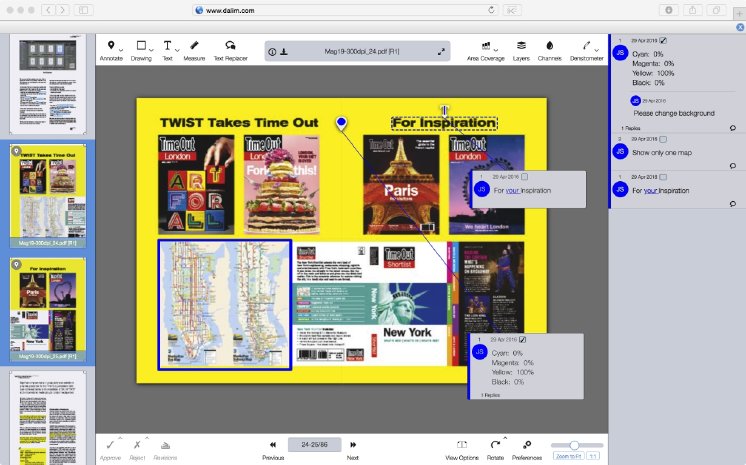Download the Mag19-300dpi_24.pdf document
This screenshot has width=746, height=465.
pos(284,52)
